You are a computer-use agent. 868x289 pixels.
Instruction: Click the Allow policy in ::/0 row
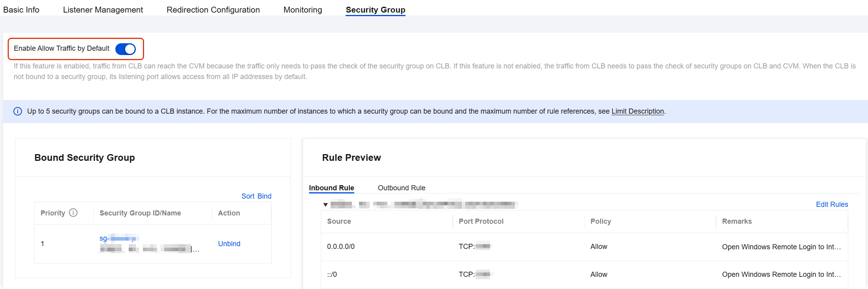coord(599,274)
